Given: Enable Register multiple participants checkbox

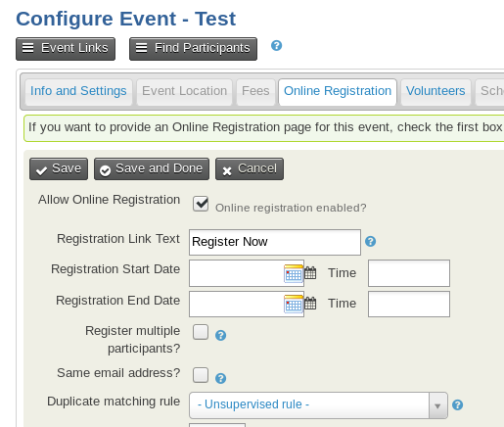Looking at the screenshot, I should [x=201, y=332].
